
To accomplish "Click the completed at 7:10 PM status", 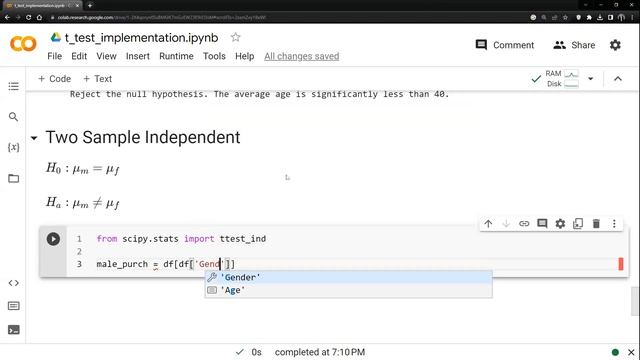I will click(x=320, y=352).
